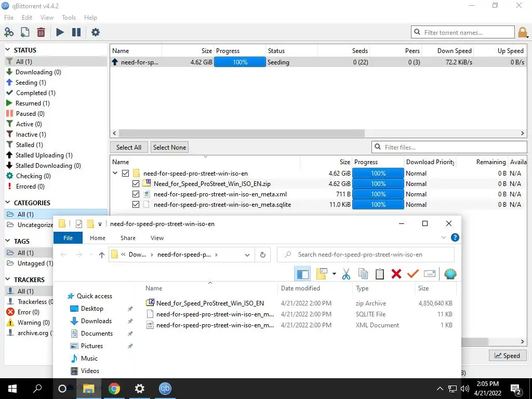Click the Select All button
This screenshot has width=532, height=399.
pos(129,147)
